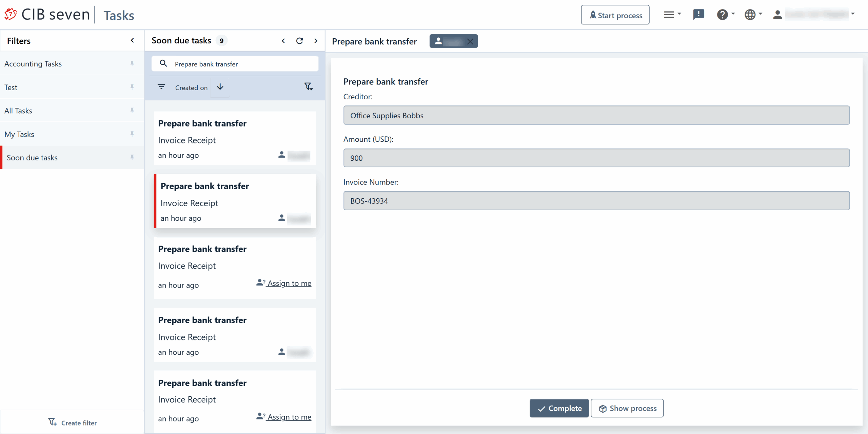Change the Created on sort criterion
The image size is (868, 434).
[x=191, y=87]
